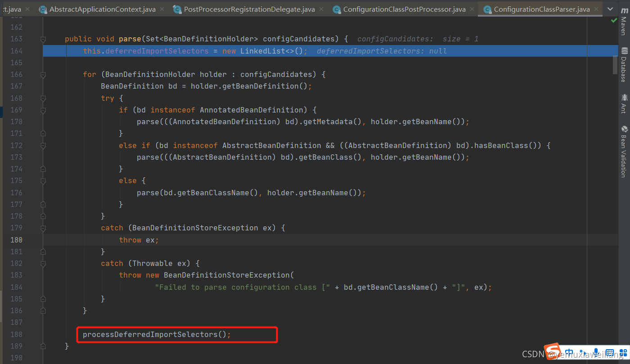Screen dimensions: 630x364
Task: Toggle Sogou Chinese/English input mode
Action: (569, 353)
